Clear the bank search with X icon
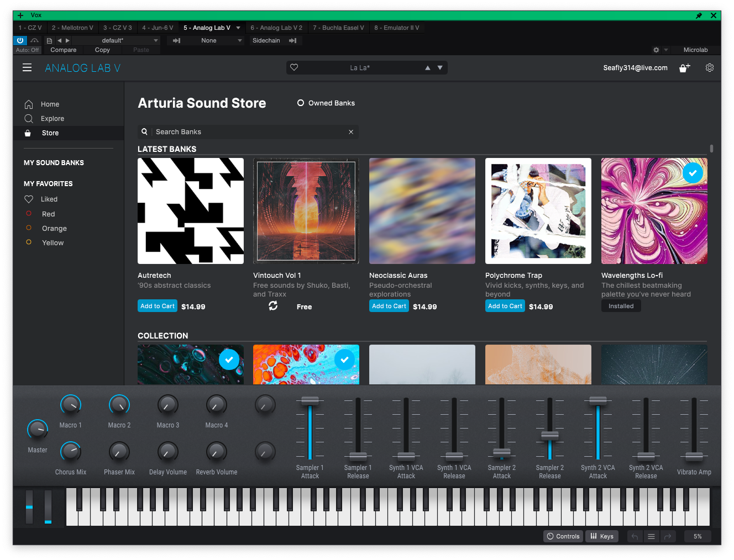Image resolution: width=734 pixels, height=560 pixels. pyautogui.click(x=351, y=132)
